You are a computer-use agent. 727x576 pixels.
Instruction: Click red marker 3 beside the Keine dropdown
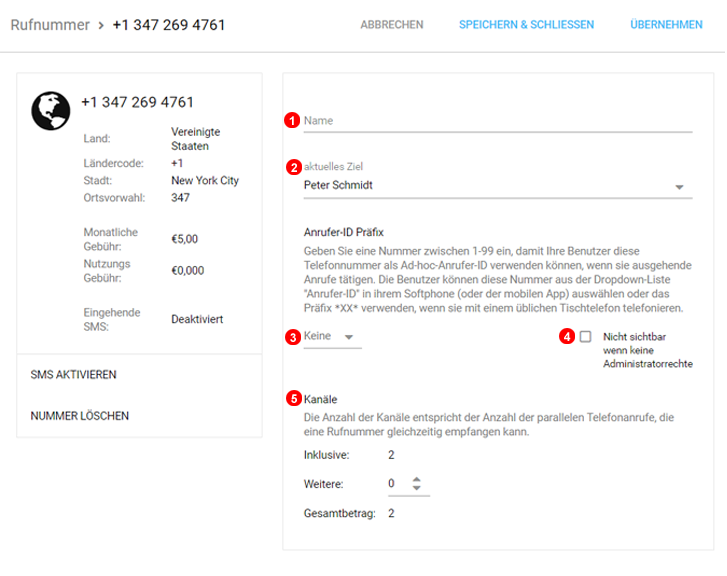coord(292,338)
